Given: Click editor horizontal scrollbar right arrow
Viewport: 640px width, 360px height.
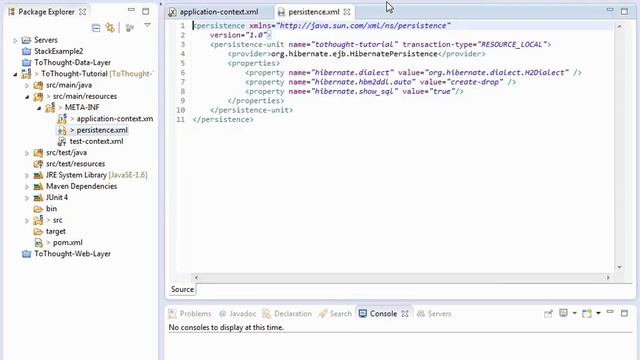Looking at the screenshot, I should (x=608, y=278).
